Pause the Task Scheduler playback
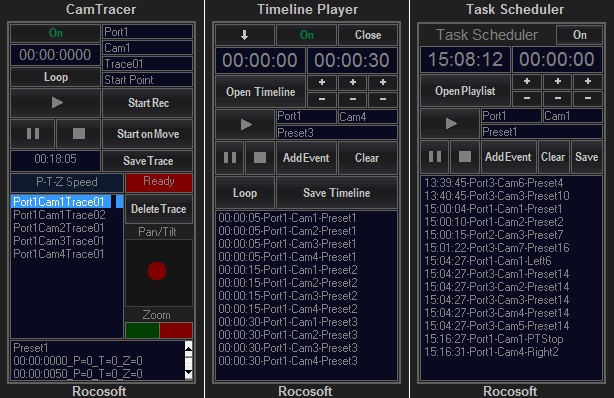614x398 pixels. [435, 157]
